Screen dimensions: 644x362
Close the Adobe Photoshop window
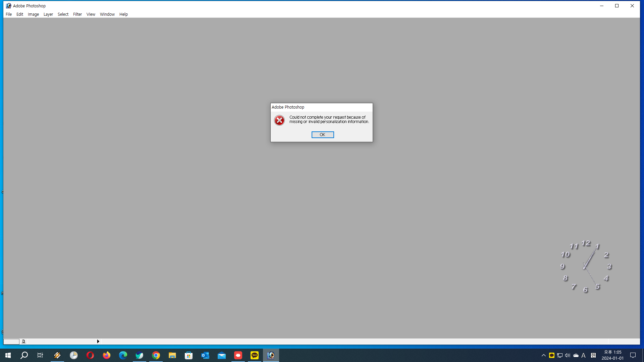point(632,6)
